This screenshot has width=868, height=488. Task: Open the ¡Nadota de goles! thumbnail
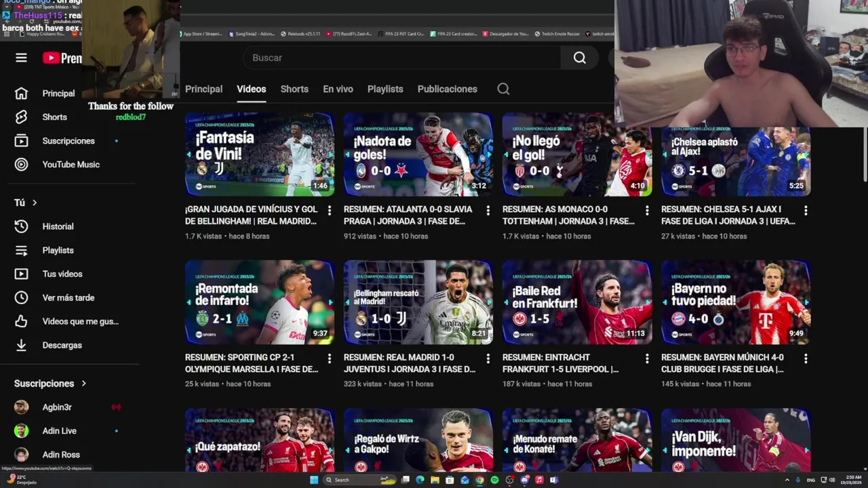[x=418, y=155]
